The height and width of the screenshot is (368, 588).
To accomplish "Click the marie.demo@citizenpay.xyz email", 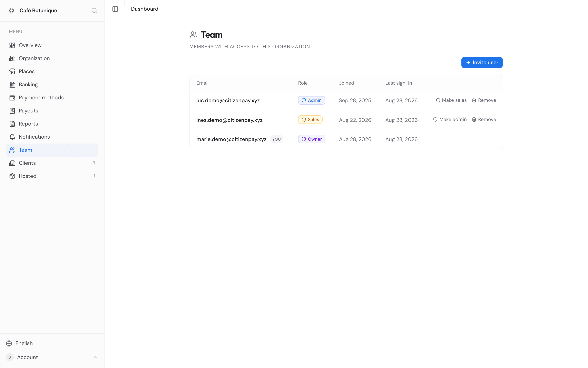I will coord(231,139).
